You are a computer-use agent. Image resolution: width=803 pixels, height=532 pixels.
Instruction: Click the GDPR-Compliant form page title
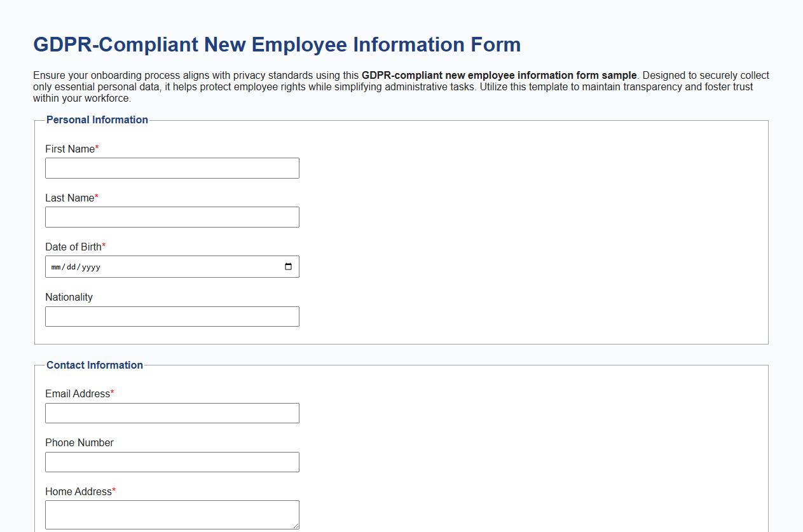276,44
